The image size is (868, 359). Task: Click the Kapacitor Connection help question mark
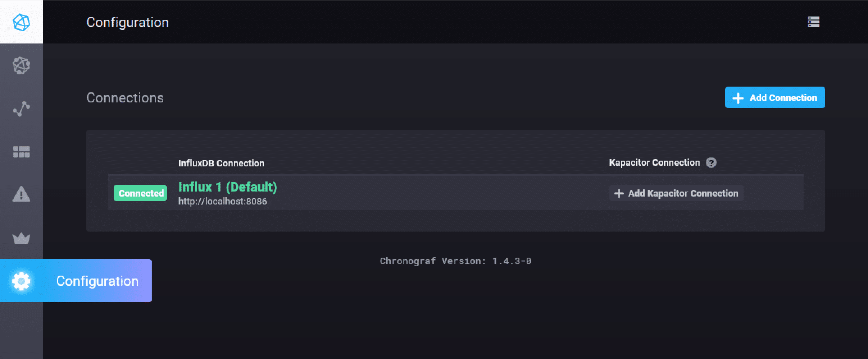coord(711,163)
